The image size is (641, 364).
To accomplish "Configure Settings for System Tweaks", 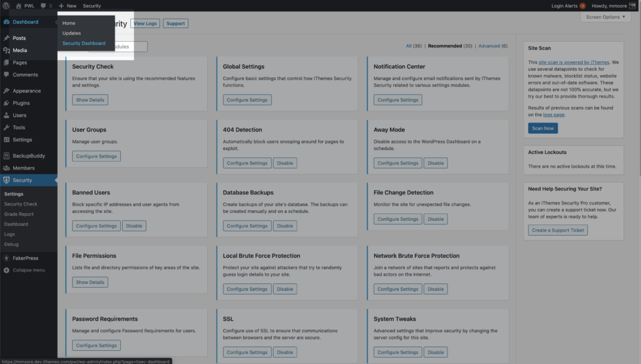I will pos(397,352).
